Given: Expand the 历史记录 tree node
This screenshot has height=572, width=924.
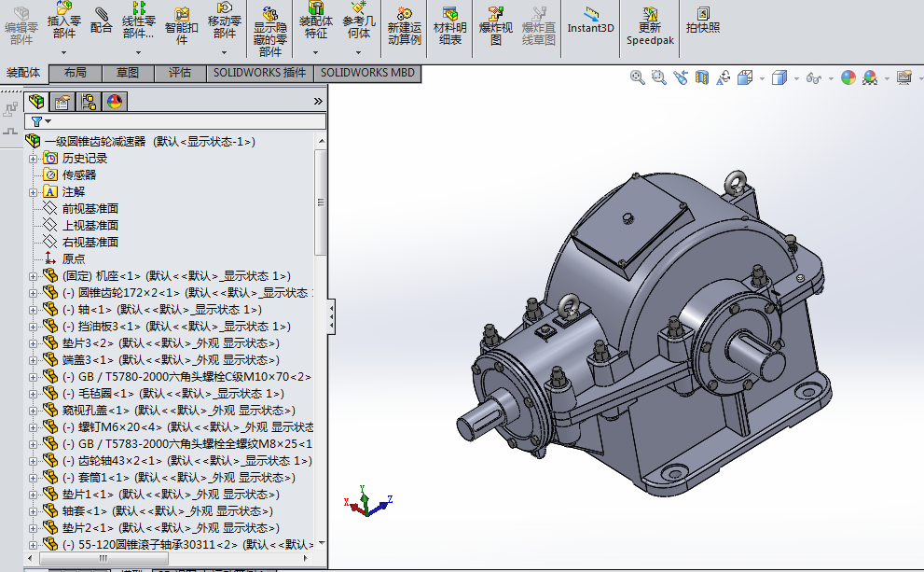Looking at the screenshot, I should tap(34, 159).
